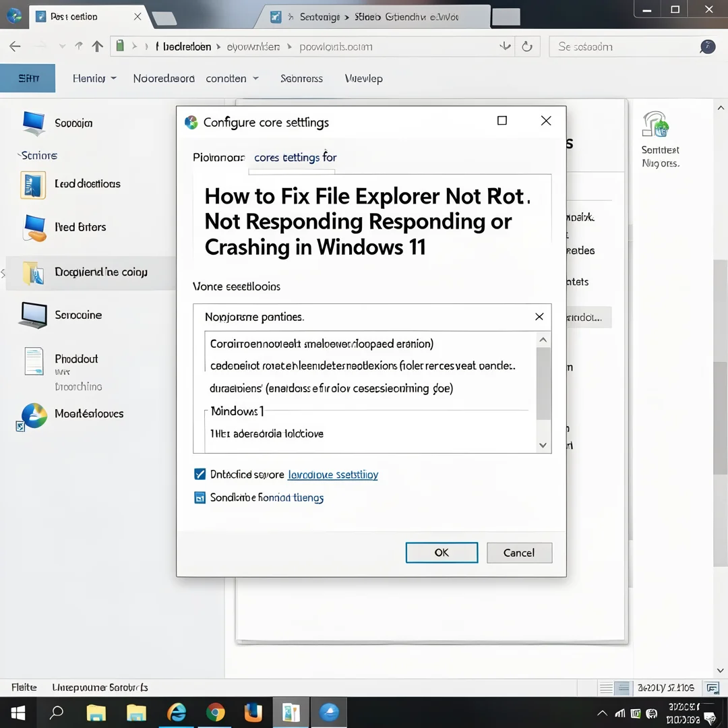The width and height of the screenshot is (728, 728).
Task: Click the dialog list scrollbar thumb
Action: (x=543, y=383)
